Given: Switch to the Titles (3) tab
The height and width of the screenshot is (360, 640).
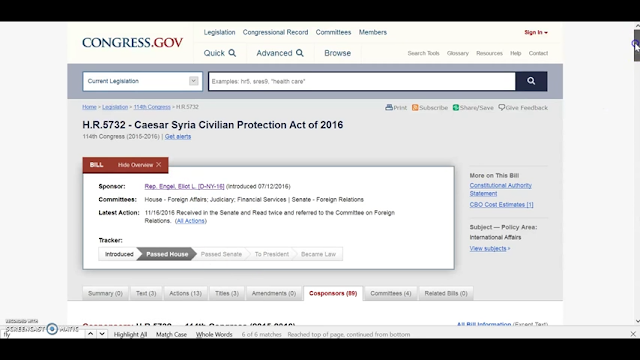Looking at the screenshot, I should click(x=227, y=293).
